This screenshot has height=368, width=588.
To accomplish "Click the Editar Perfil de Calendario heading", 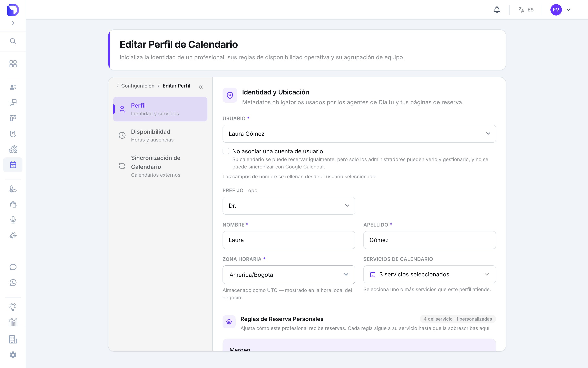I will (x=179, y=44).
